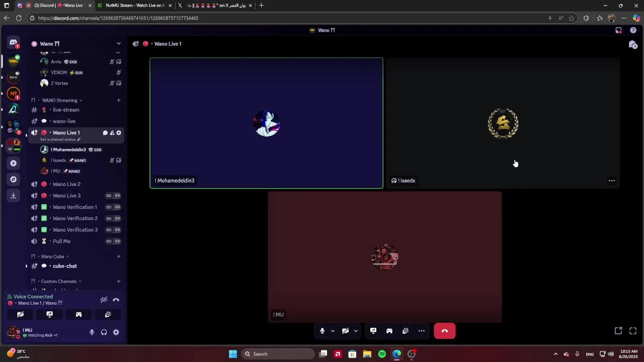Open Spotify from Windows taskbar

coord(382,354)
